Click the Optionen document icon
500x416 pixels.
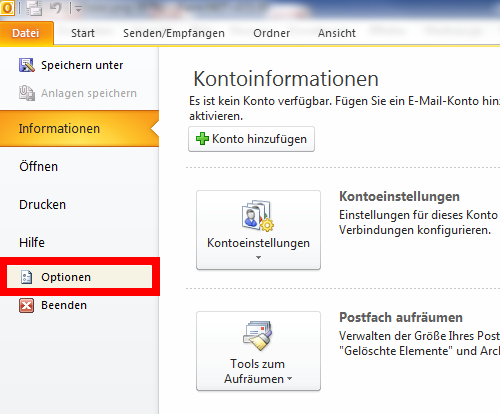[x=26, y=277]
